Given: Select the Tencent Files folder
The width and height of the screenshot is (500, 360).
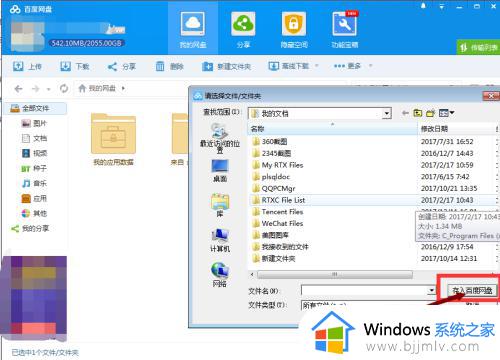Looking at the screenshot, I should tap(278, 212).
